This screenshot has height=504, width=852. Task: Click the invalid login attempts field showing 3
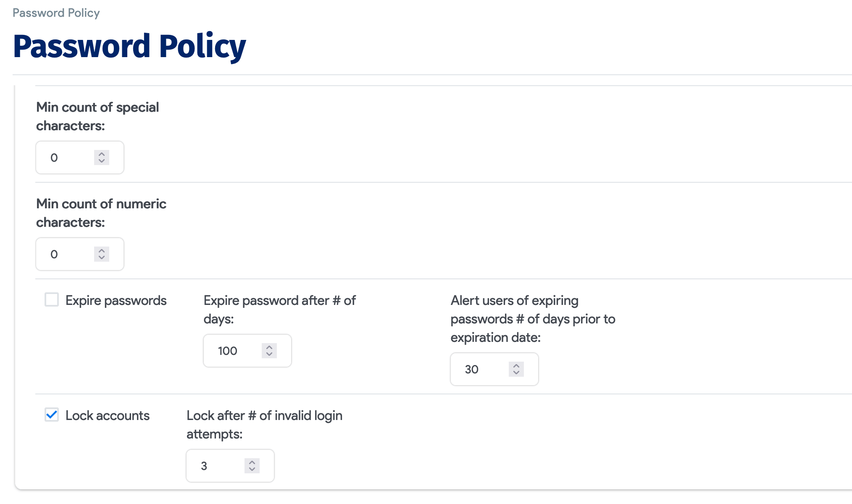[x=210, y=465]
